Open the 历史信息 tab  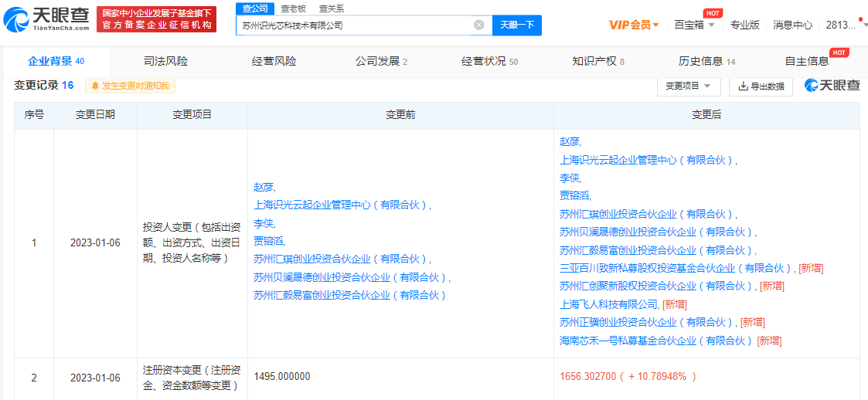707,62
